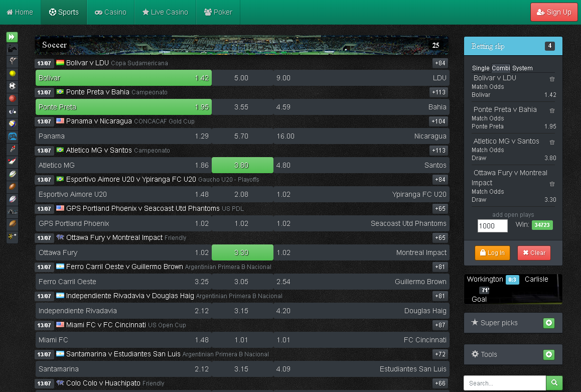
Task: Click the esports gamepad icon
Action: click(x=12, y=137)
